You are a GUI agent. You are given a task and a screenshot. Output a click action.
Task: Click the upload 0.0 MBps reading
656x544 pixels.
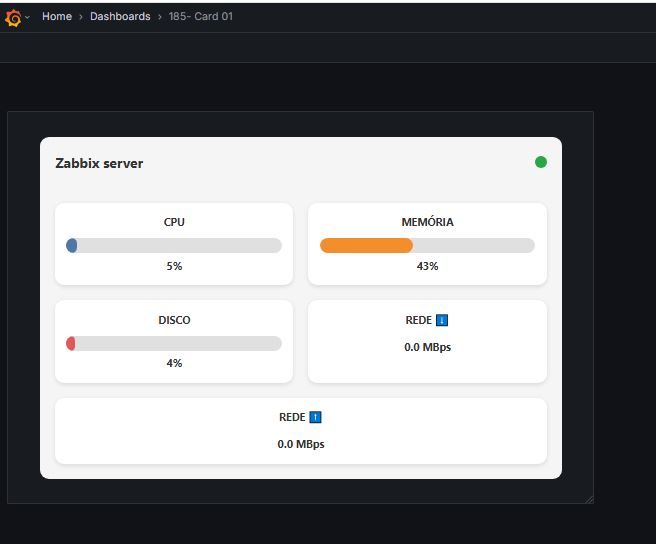[301, 444]
